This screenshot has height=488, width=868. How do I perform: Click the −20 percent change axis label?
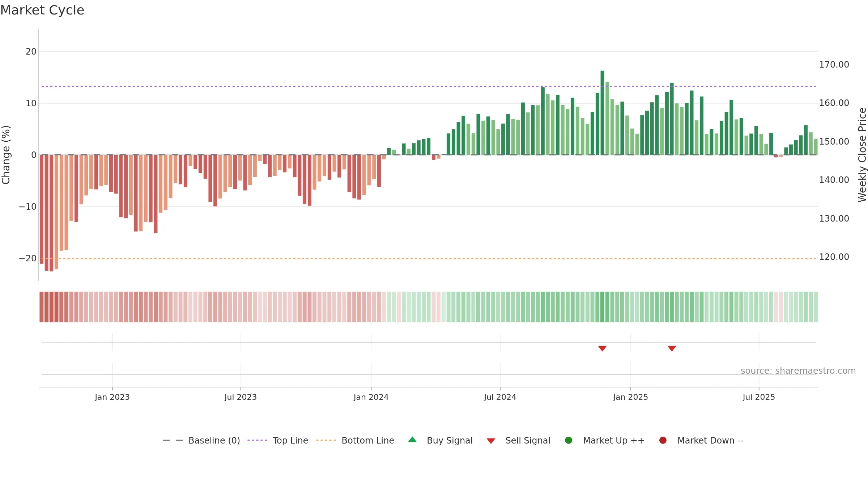click(x=28, y=258)
